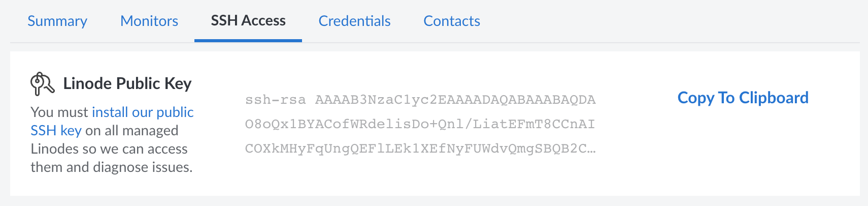Image resolution: width=868 pixels, height=206 pixels.
Task: Follow the install our public SSH key link
Action: (x=143, y=112)
